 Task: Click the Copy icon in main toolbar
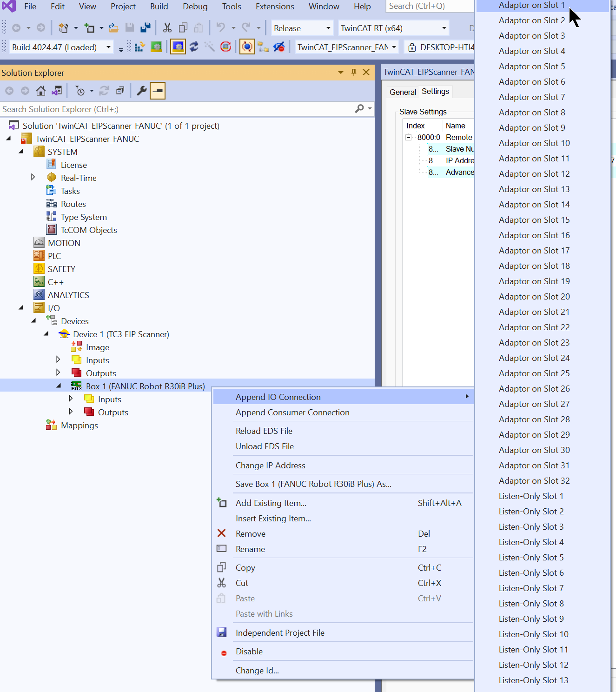183,28
